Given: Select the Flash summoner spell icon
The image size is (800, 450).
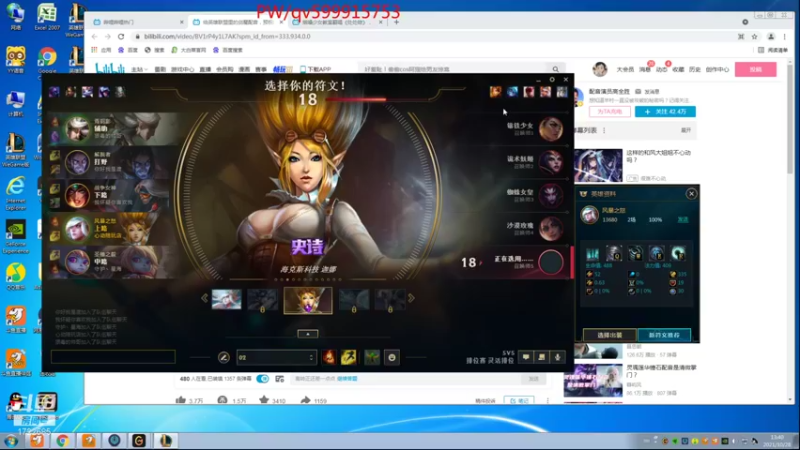Looking at the screenshot, I should point(349,357).
